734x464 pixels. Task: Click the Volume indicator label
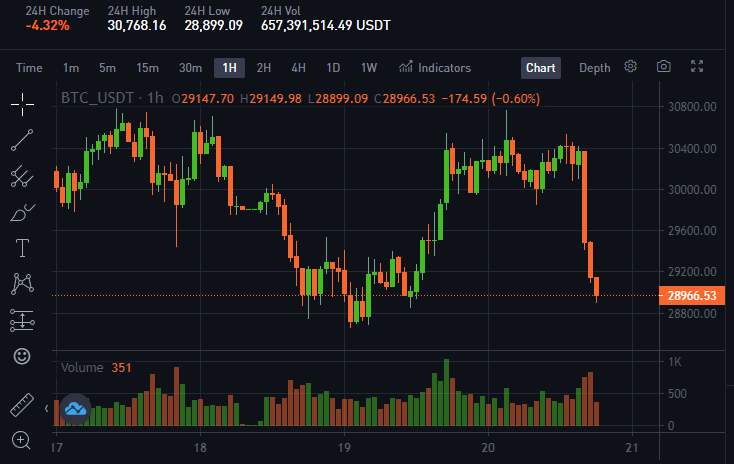82,368
